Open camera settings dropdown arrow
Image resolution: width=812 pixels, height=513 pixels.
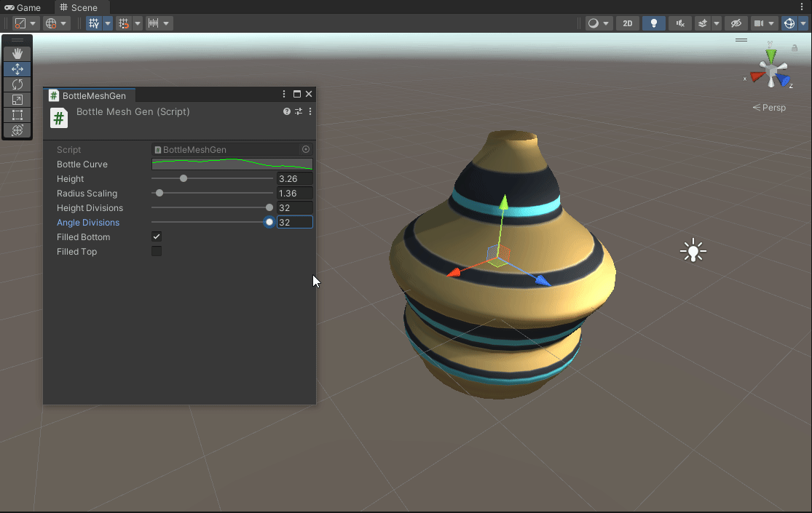771,23
